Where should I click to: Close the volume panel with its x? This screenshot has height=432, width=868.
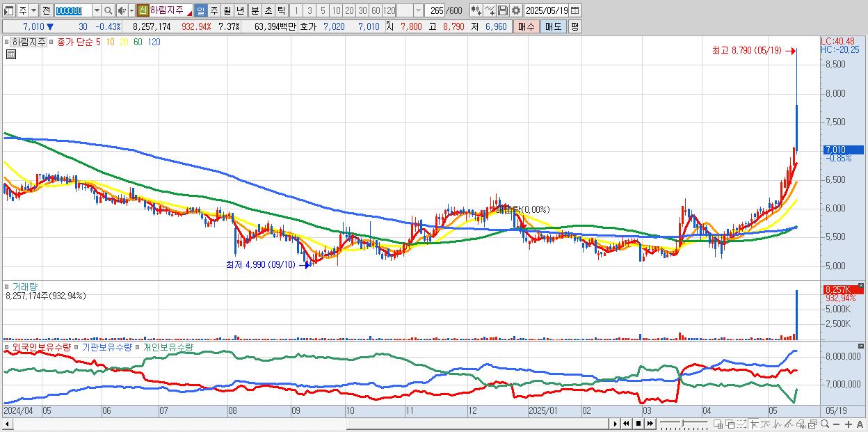tap(860, 286)
